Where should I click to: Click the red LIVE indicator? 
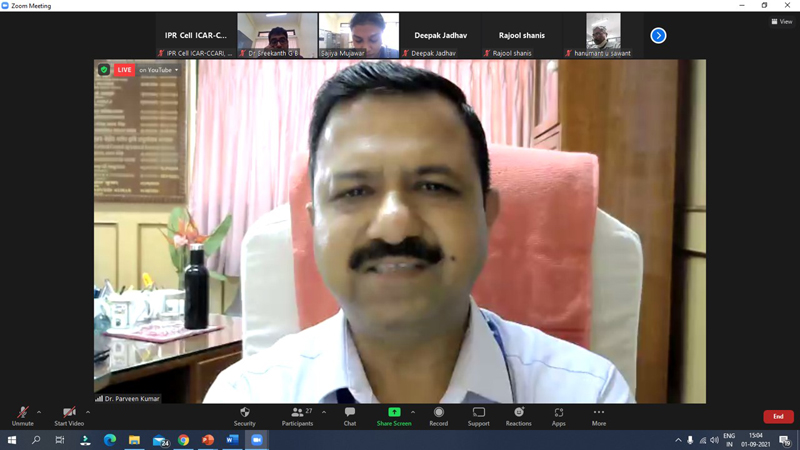124,70
